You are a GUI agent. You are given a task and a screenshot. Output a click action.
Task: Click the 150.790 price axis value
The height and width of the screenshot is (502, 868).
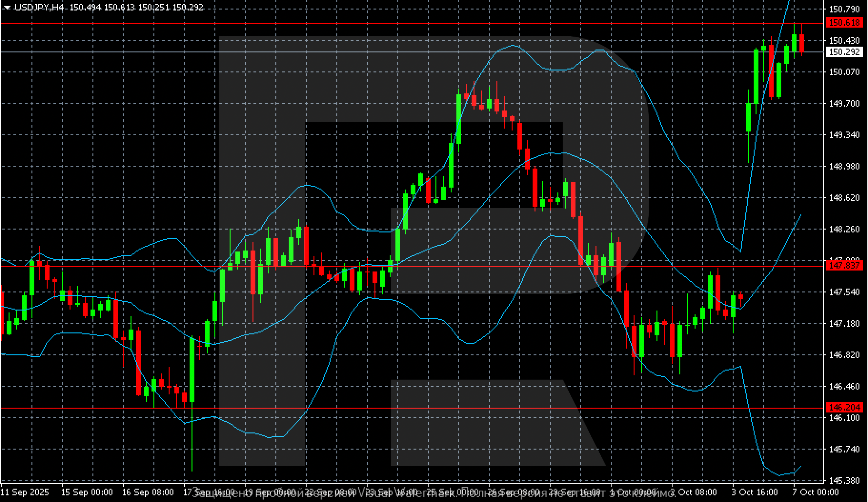click(844, 9)
